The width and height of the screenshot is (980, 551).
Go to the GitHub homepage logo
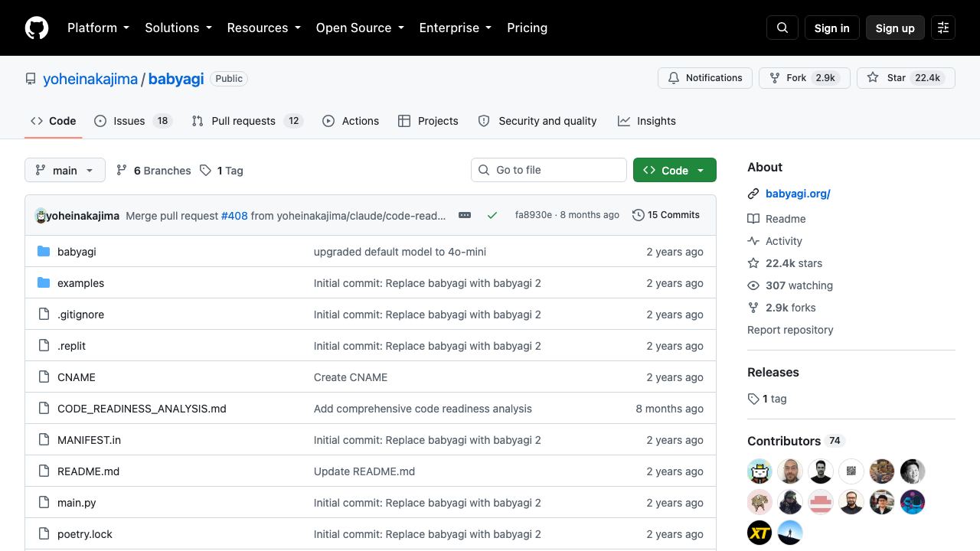[37, 28]
